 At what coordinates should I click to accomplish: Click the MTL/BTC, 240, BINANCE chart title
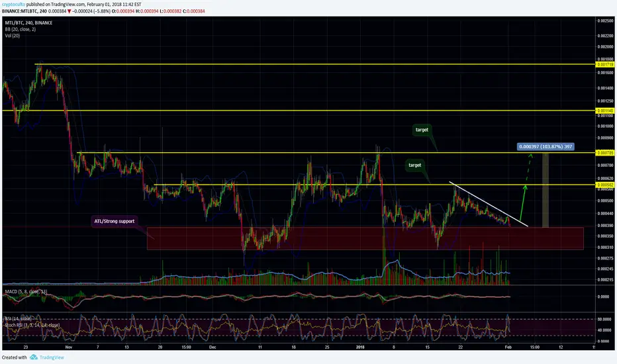(28, 23)
